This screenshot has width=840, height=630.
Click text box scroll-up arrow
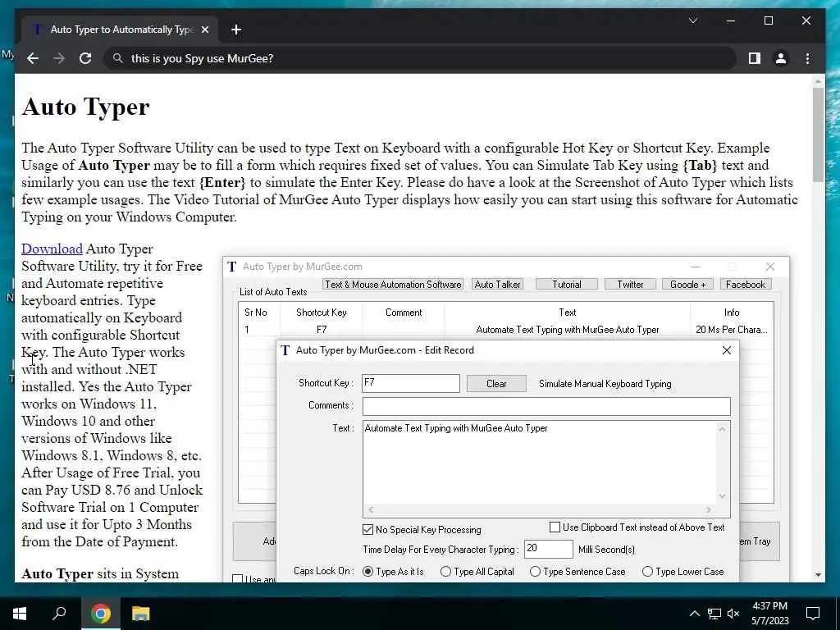tap(722, 429)
